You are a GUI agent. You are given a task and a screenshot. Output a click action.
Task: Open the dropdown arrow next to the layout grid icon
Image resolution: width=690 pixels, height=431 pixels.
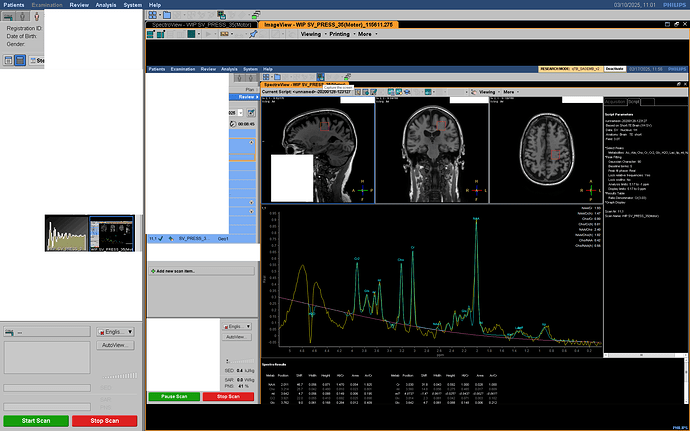(159, 15)
